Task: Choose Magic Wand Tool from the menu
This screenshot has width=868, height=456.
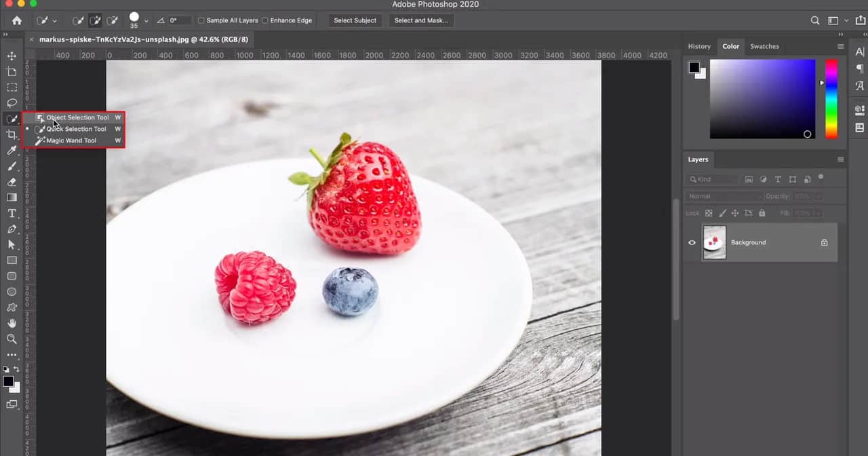Action: (x=71, y=140)
